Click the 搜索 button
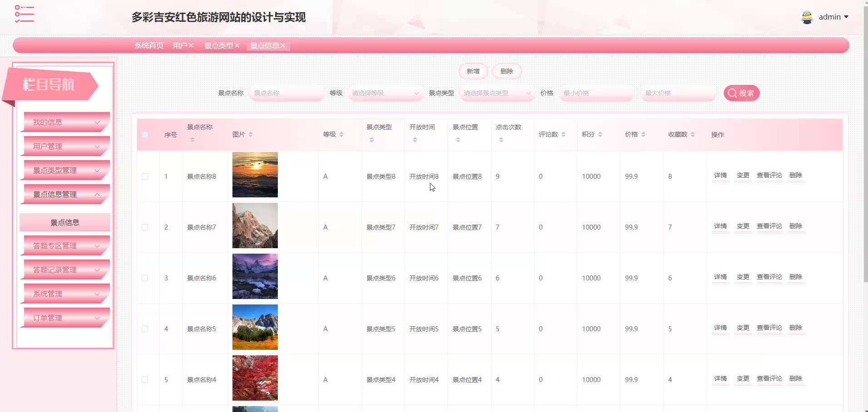 (741, 93)
